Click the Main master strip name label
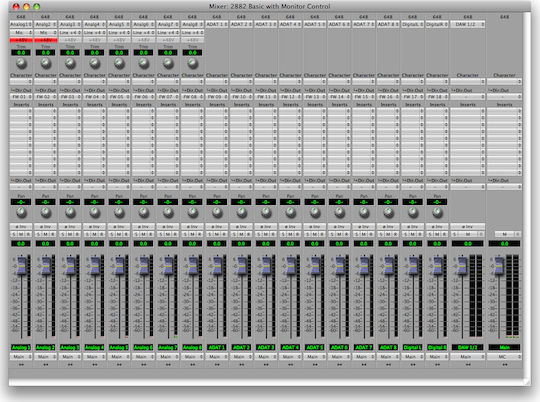The height and width of the screenshot is (402, 540). 505,347
